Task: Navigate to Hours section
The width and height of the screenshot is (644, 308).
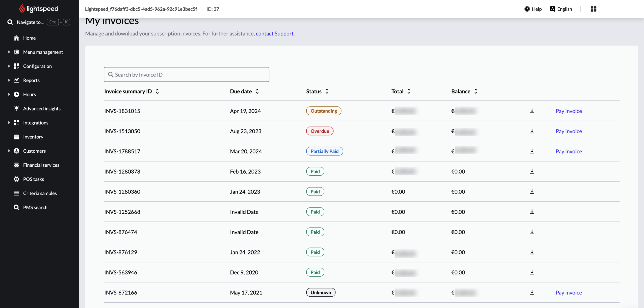Action: pos(30,94)
